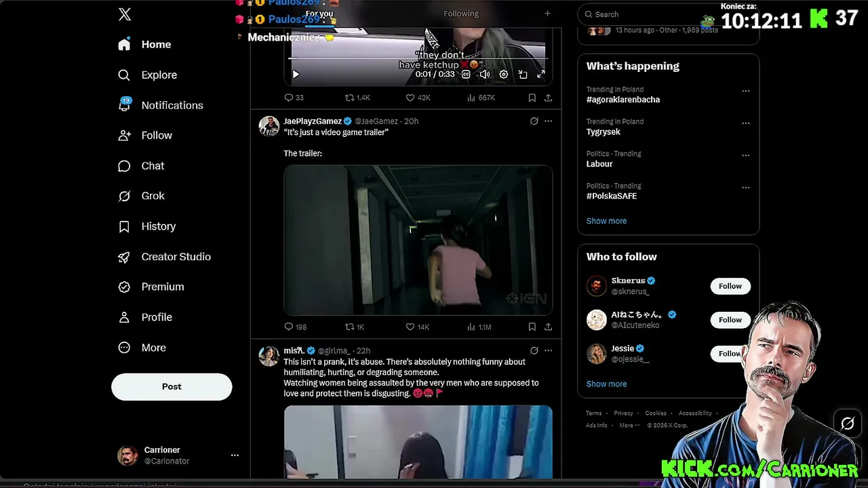Share the ketchup video post

pyautogui.click(x=548, y=98)
